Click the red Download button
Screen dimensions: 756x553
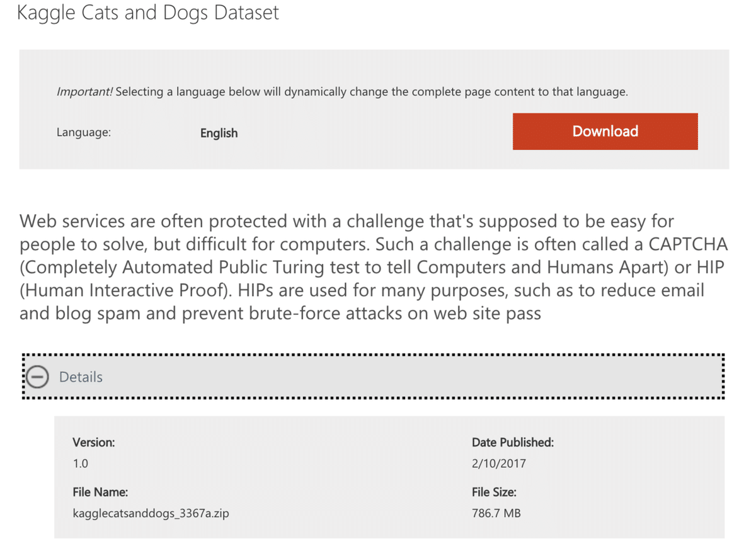tap(605, 131)
